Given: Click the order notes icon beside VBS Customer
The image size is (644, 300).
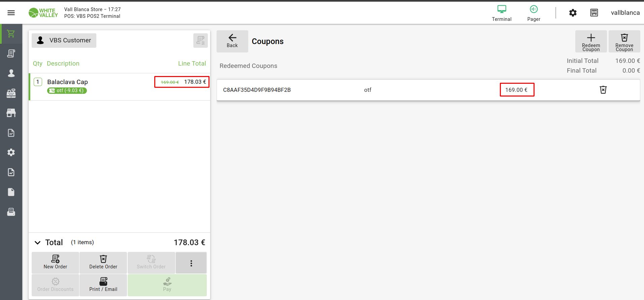Looking at the screenshot, I should [200, 40].
